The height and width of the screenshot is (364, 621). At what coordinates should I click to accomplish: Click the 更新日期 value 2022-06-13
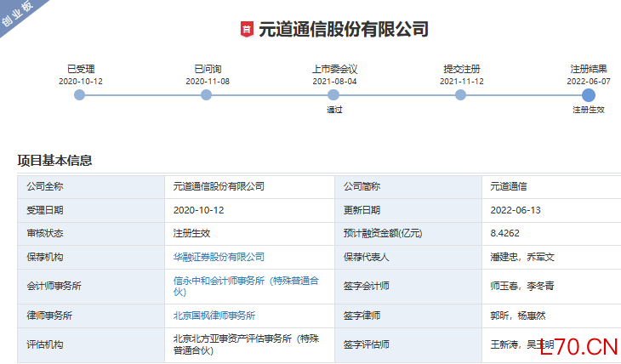click(x=516, y=210)
